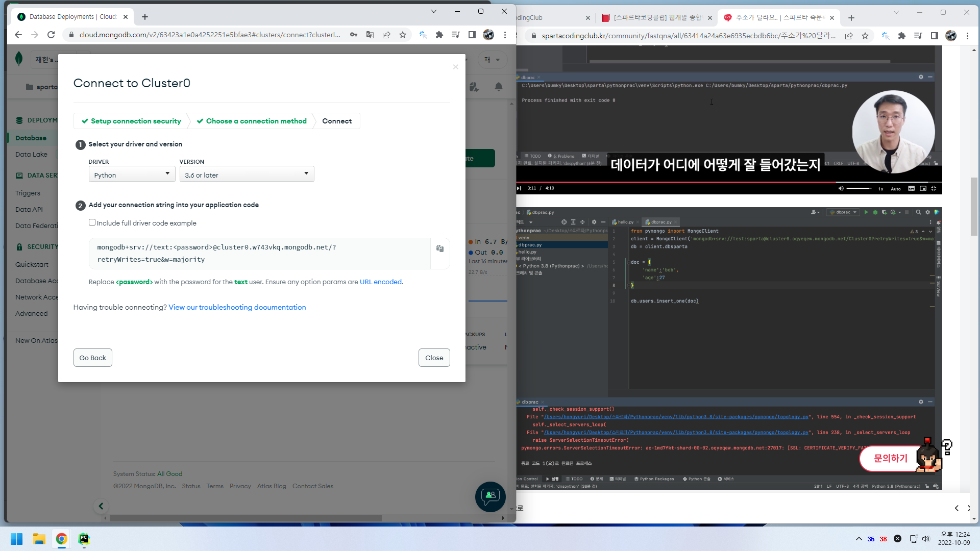Open clock and date in taskbar
This screenshot has height=551, width=980.
[954, 539]
